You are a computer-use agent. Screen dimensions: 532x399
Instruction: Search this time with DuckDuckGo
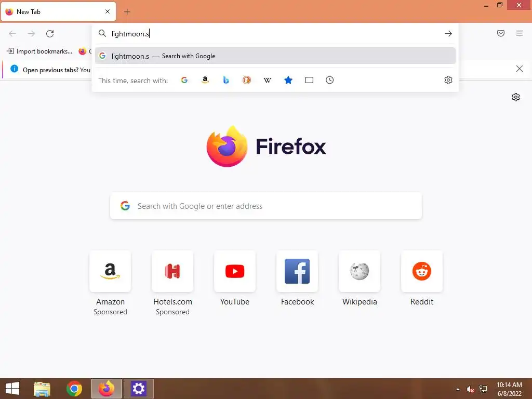[x=247, y=80]
